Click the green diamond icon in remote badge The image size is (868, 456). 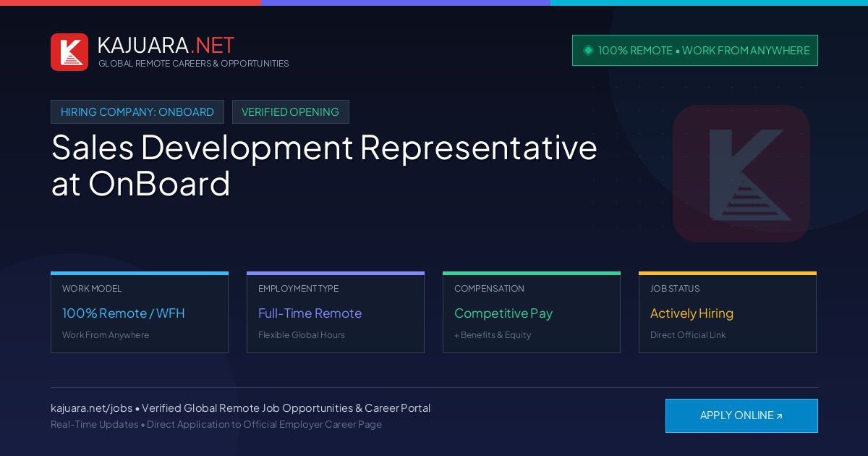coord(588,50)
